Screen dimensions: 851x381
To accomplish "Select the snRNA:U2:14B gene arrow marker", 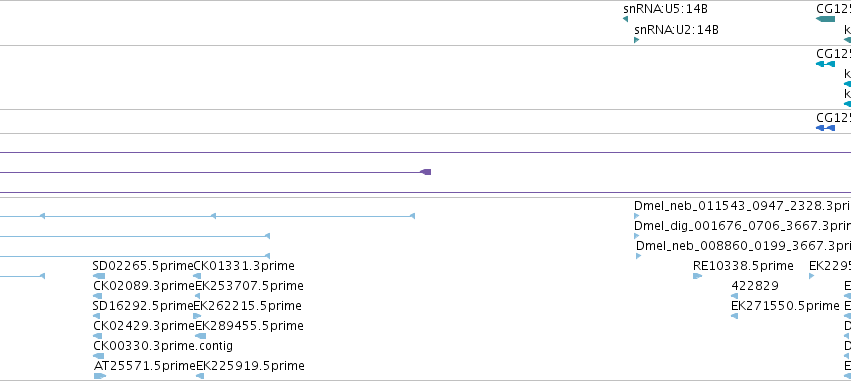I will [x=637, y=40].
